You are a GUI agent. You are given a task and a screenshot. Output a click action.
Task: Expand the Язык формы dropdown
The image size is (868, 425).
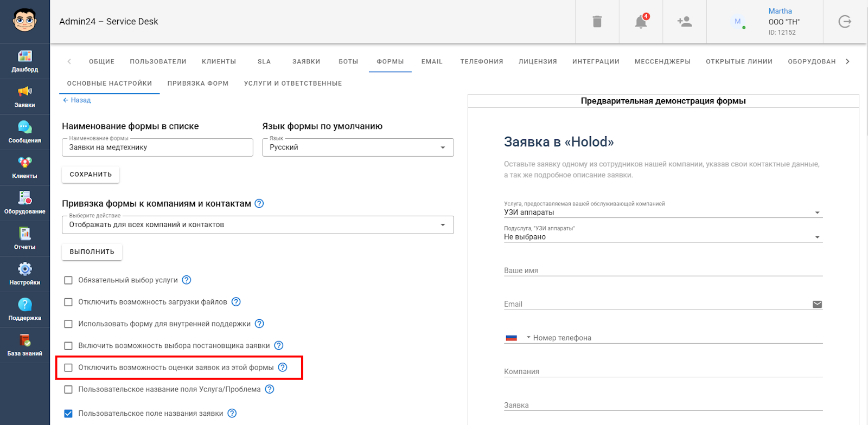coord(358,147)
